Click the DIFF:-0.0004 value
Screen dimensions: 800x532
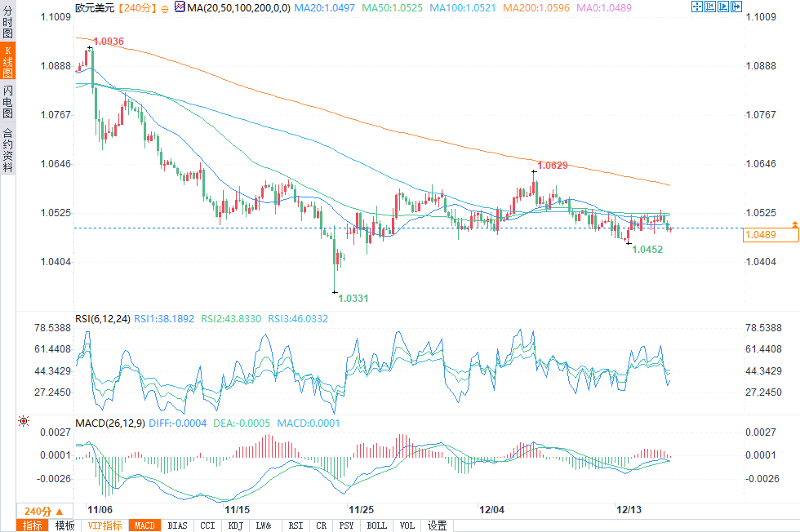[178, 423]
